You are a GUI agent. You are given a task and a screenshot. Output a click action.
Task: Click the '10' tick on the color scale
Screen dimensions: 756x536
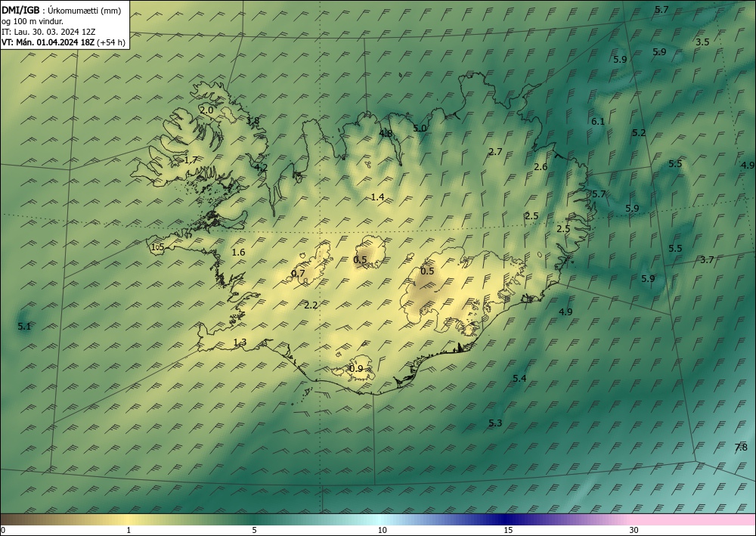(x=382, y=530)
